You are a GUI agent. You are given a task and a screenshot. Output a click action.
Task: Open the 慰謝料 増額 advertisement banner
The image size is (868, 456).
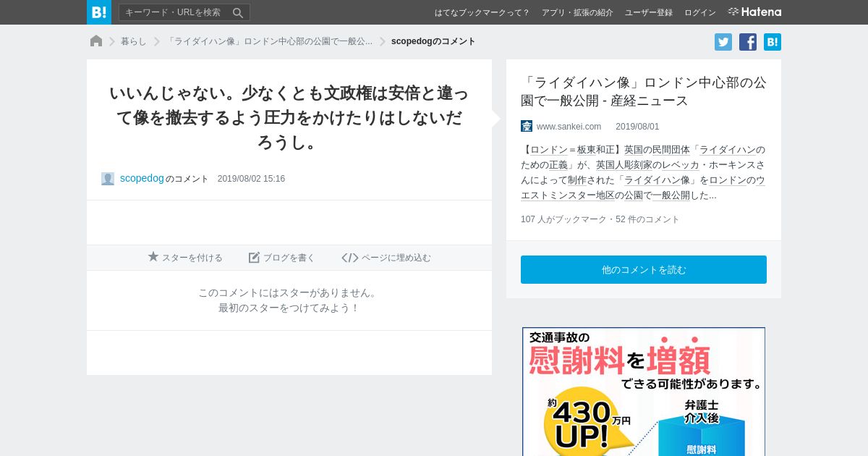click(x=644, y=392)
